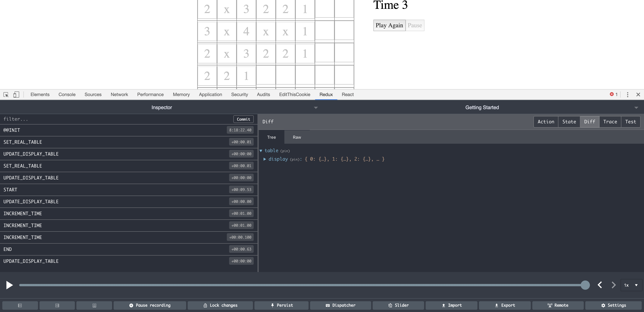Switch to the React devtools tab
The width and height of the screenshot is (644, 312).
coord(348,95)
